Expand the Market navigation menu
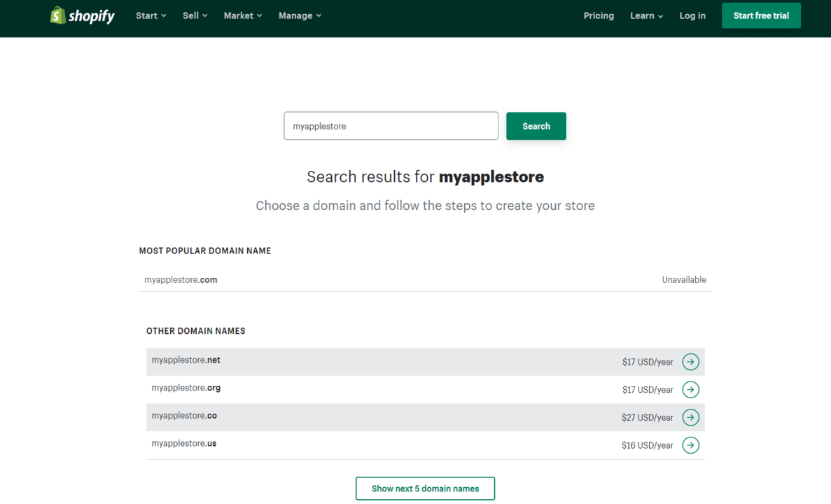The image size is (831, 504). (x=242, y=15)
